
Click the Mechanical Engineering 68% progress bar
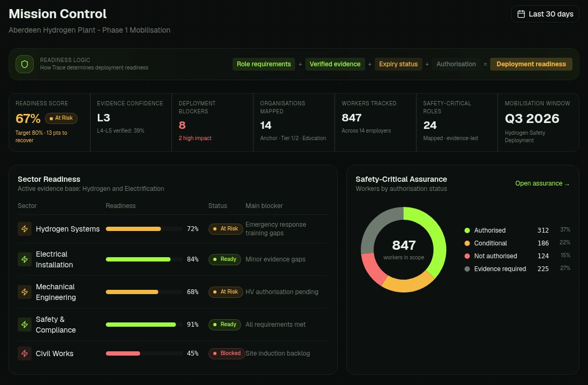pyautogui.click(x=144, y=292)
